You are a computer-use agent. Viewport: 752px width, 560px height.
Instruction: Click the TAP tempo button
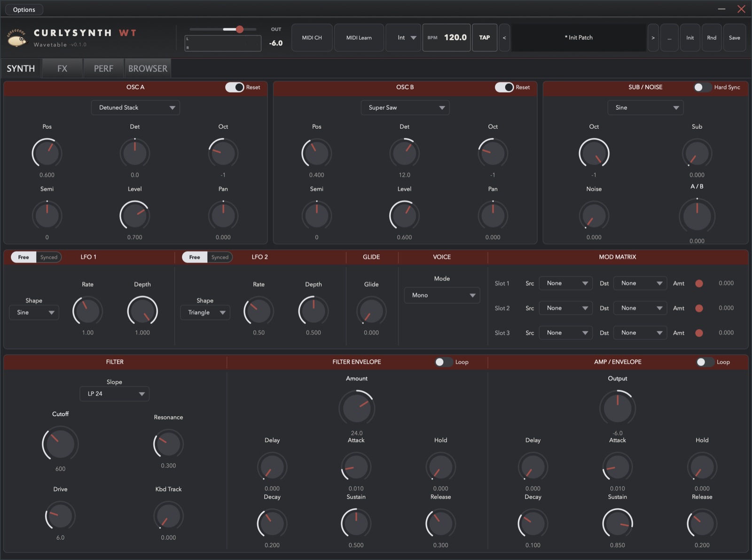[x=485, y=38]
